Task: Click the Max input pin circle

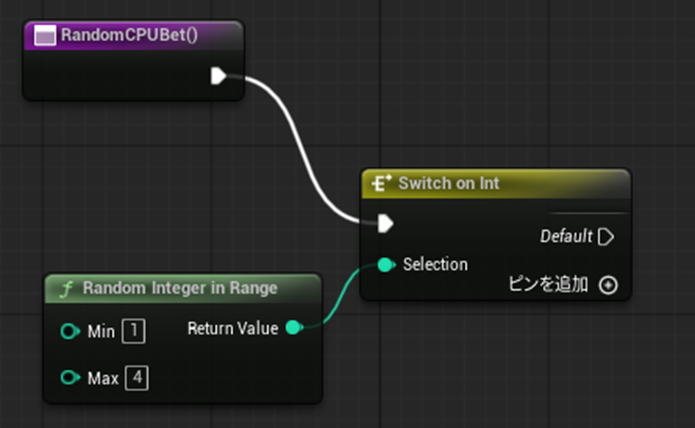Action: (69, 378)
